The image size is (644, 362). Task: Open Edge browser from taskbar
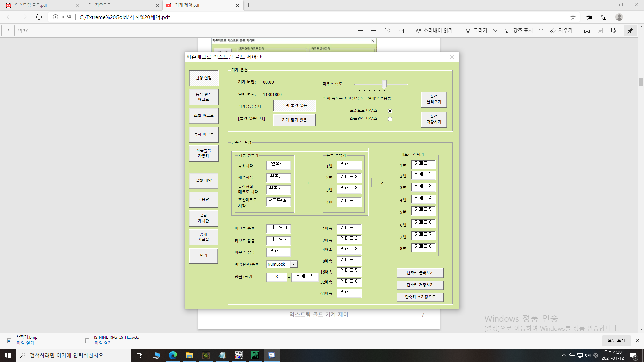(x=173, y=355)
